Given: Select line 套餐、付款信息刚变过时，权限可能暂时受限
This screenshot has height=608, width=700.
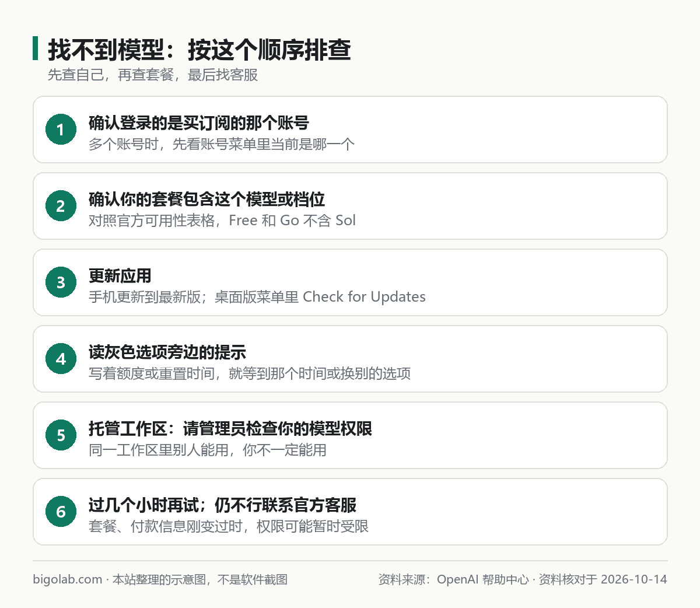Looking at the screenshot, I should pos(229,526).
